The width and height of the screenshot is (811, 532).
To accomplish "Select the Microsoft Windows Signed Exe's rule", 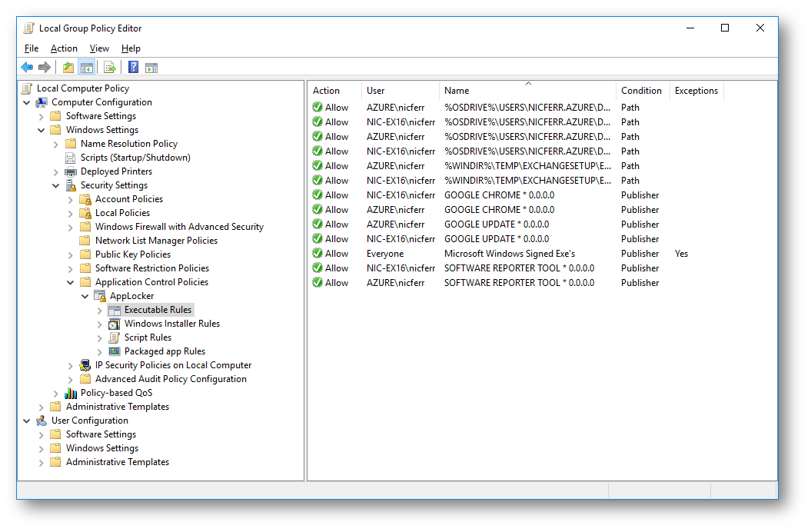I will [509, 254].
